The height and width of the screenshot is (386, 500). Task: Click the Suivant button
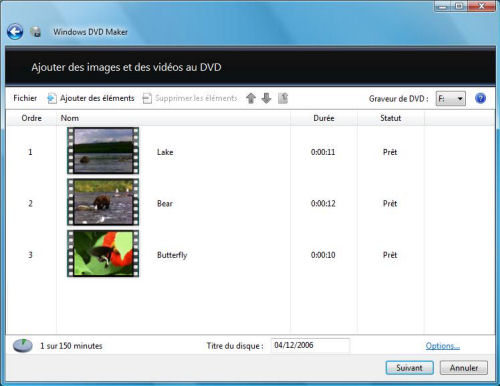(410, 368)
